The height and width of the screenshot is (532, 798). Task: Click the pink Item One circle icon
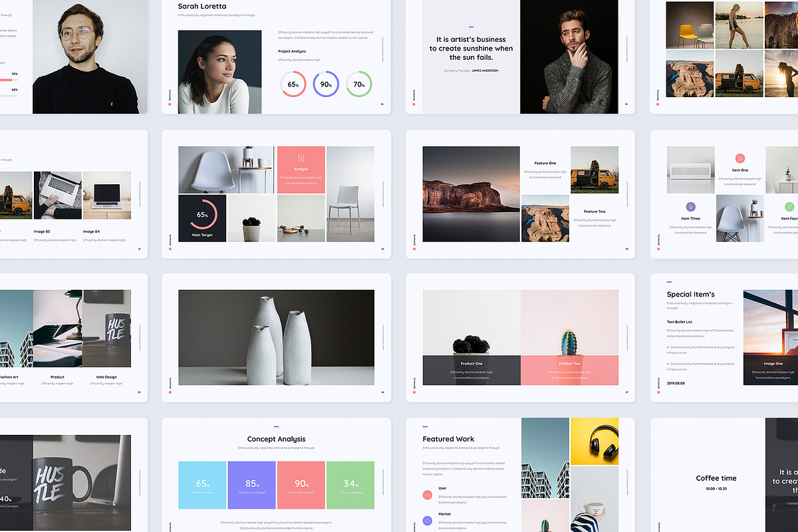[x=740, y=158]
